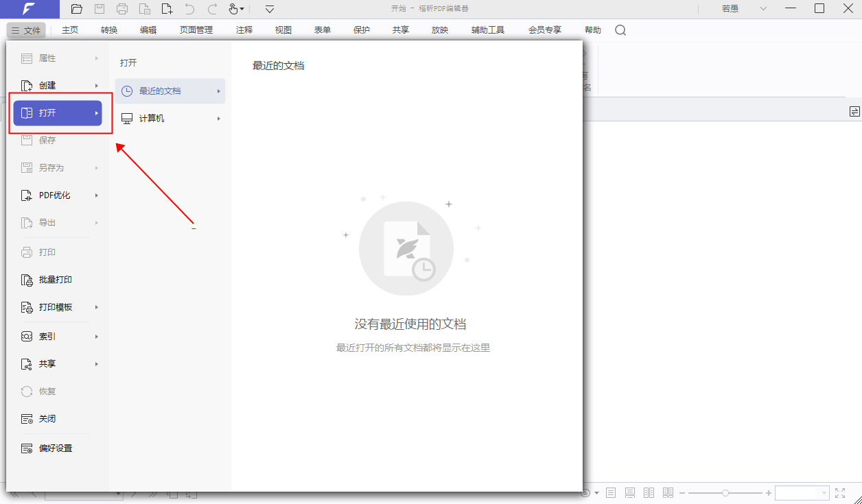Image resolution: width=862 pixels, height=504 pixels.
Task: Select the new document creation icon
Action: (x=167, y=9)
